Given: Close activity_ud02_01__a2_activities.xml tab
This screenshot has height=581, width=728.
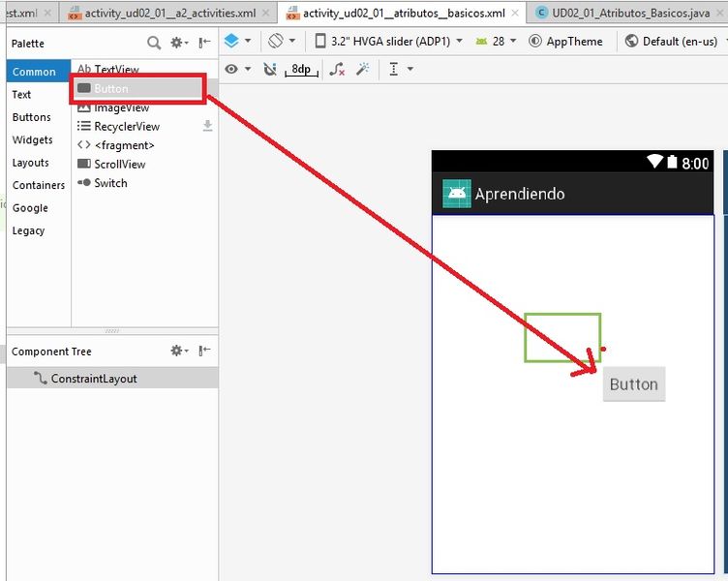Looking at the screenshot, I should [x=266, y=13].
